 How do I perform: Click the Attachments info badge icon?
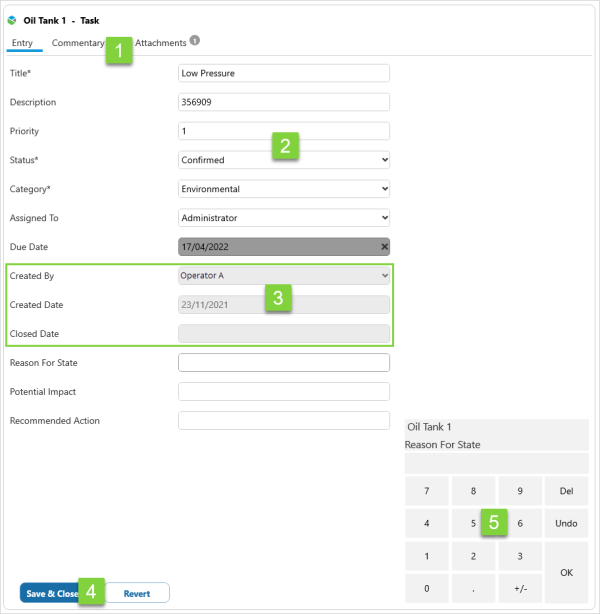click(x=195, y=41)
